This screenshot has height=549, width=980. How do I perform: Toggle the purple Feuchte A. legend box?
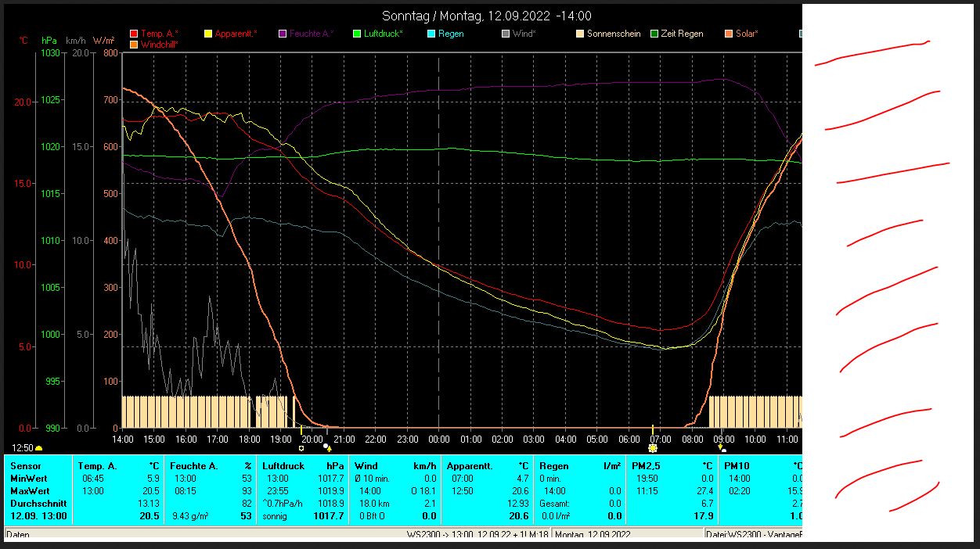coord(283,34)
